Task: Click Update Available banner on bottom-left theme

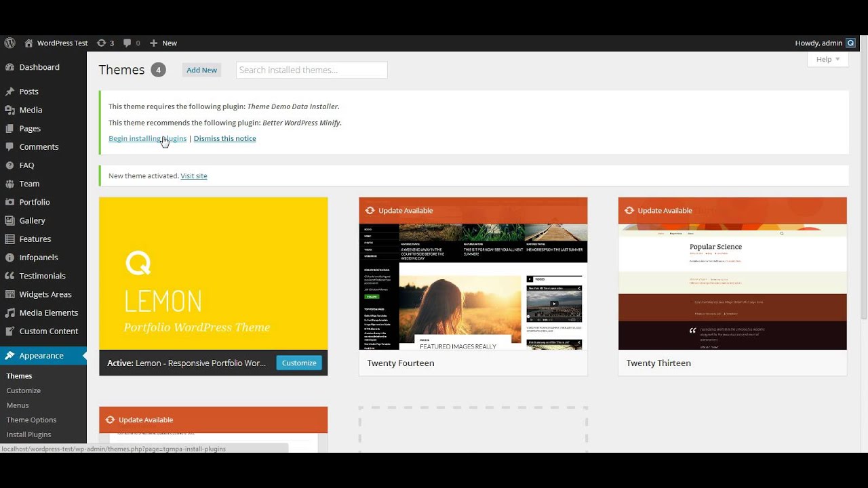Action: [x=213, y=420]
